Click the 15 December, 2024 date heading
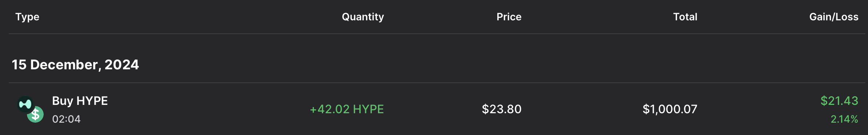Viewport: 868px width, 135px height. coord(75,65)
